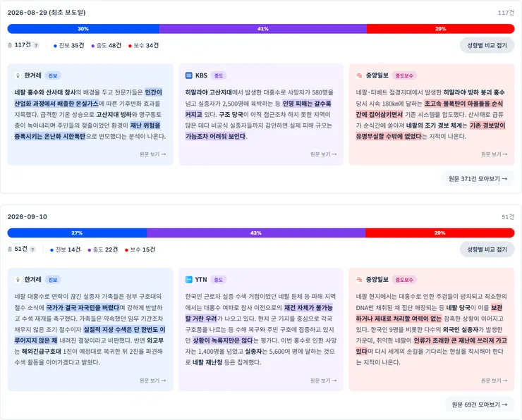The image size is (522, 420).
Task: Click the 51건 count at section right
Action: [508, 217]
